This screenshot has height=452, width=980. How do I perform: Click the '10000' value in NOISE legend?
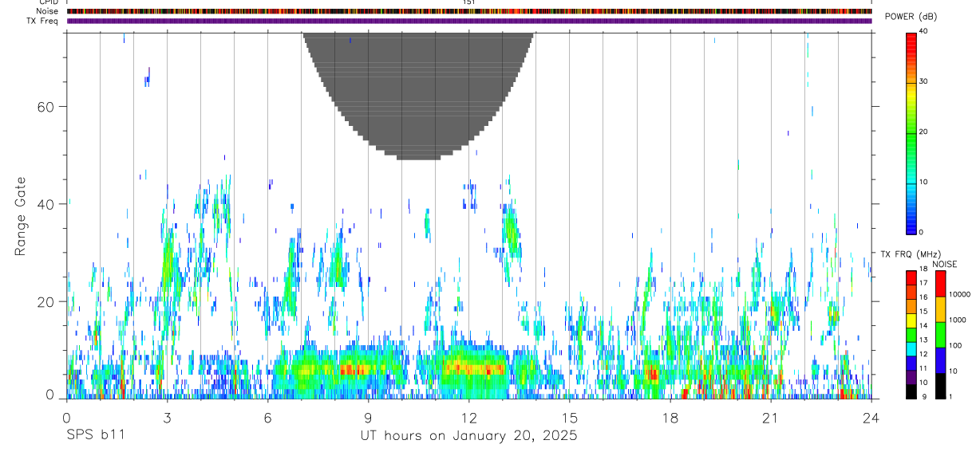(x=958, y=294)
